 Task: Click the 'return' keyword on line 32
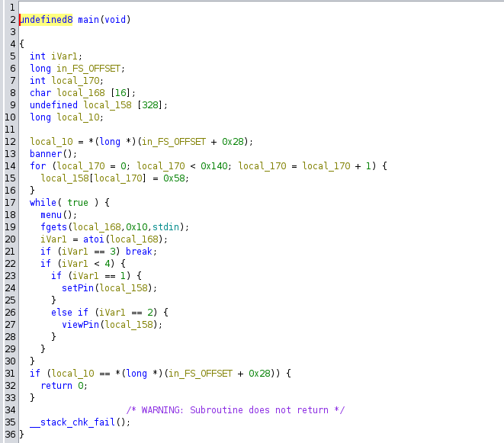point(56,386)
